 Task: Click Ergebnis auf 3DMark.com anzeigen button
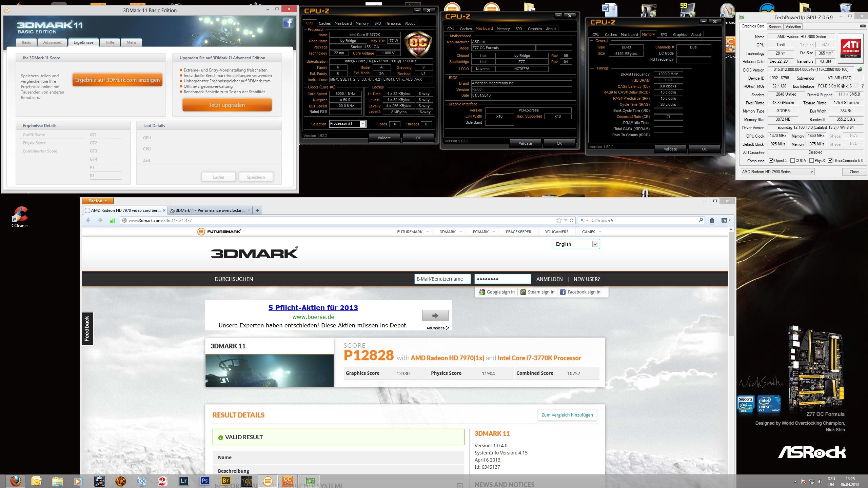117,80
